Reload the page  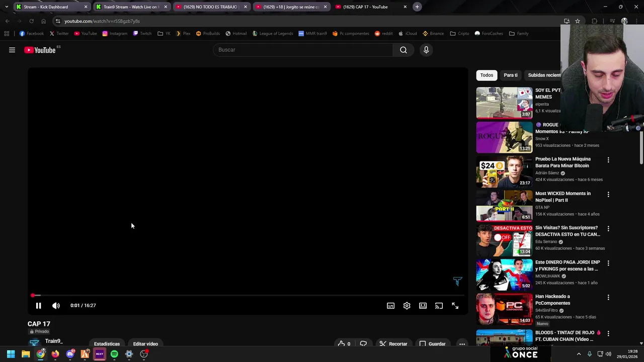31,21
